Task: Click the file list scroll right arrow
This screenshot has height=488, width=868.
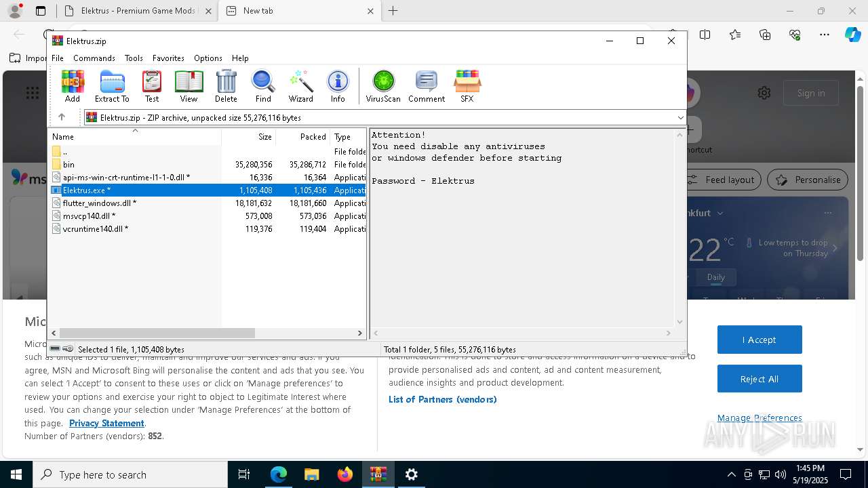Action: [x=360, y=333]
